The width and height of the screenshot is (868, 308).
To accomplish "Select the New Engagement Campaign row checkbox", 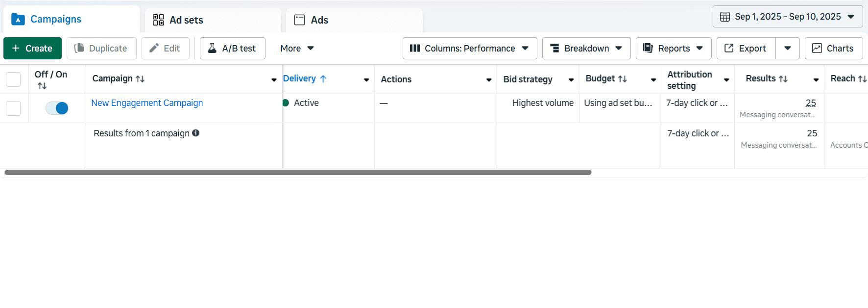I will (x=13, y=108).
